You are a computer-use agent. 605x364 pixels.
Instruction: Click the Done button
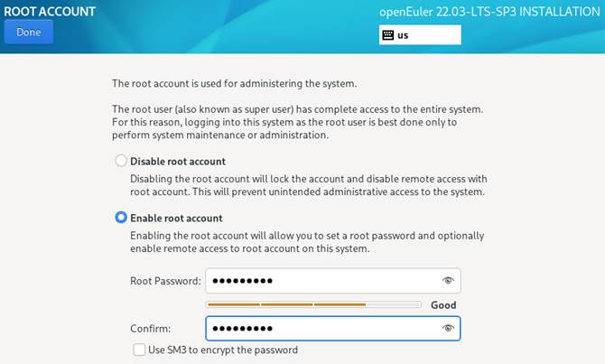(28, 32)
